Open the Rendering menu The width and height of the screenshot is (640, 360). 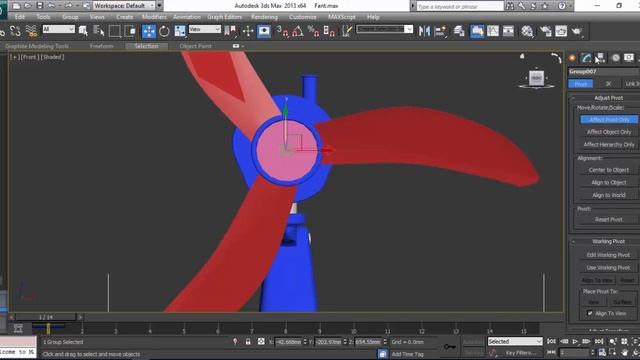click(264, 17)
